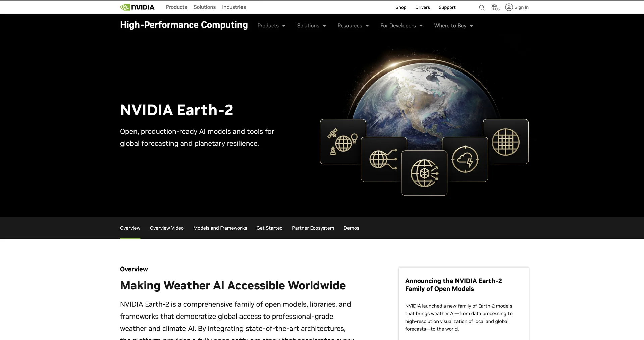Click the grid globe tile icon
644x340 pixels.
(506, 142)
